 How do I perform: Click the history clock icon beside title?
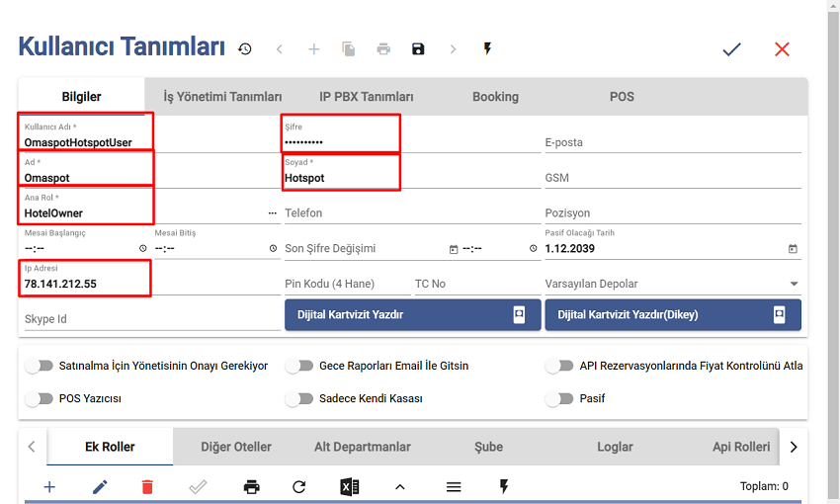[x=244, y=48]
